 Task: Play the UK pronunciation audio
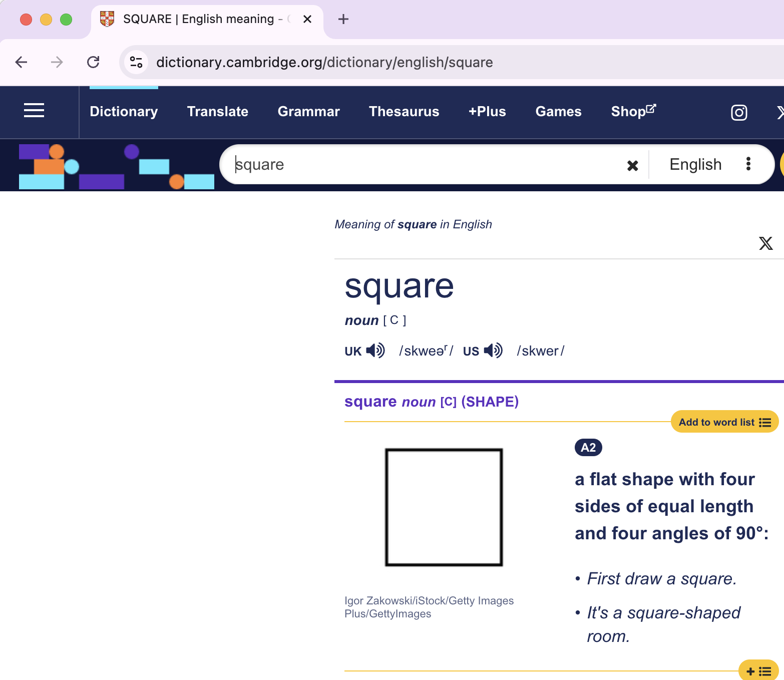pos(374,351)
